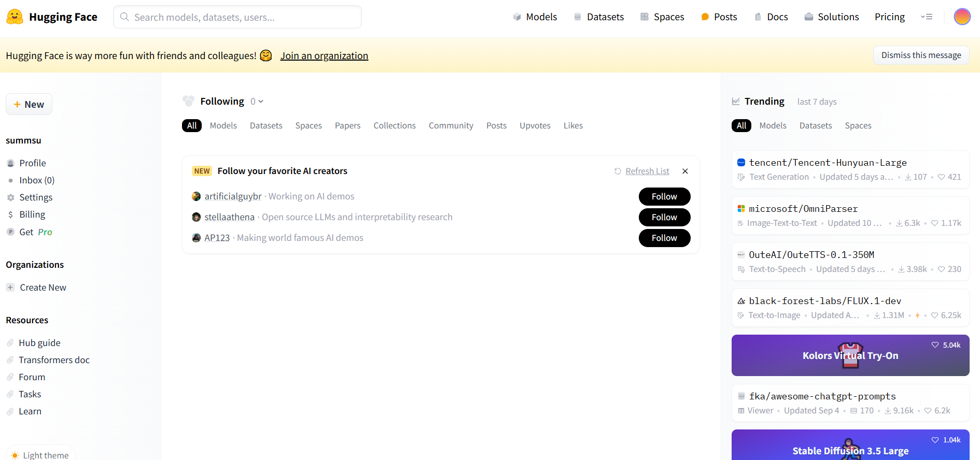Switch to Upvotes tab in feed

535,125
